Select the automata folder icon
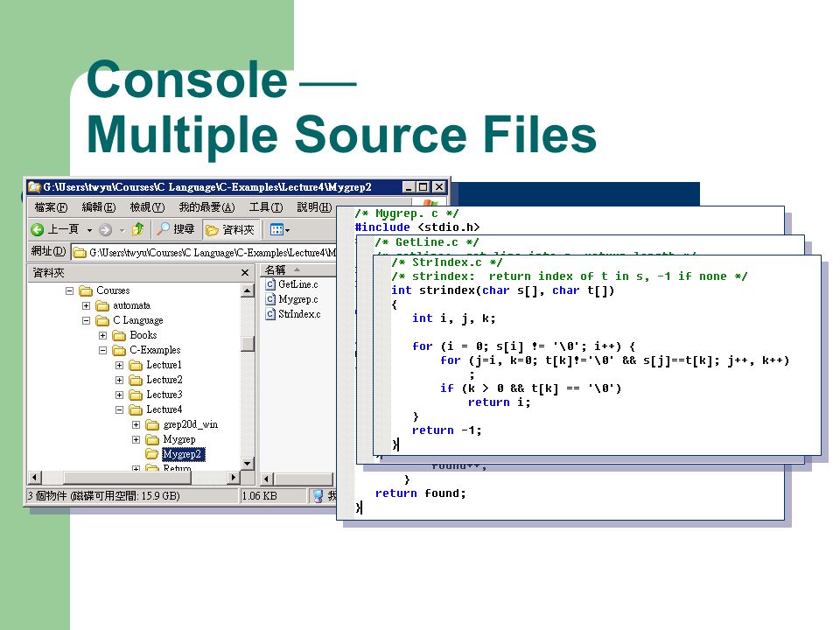 pyautogui.click(x=102, y=306)
